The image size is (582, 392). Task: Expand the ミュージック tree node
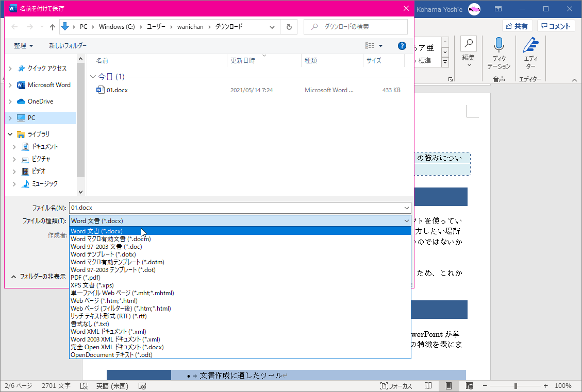click(14, 184)
